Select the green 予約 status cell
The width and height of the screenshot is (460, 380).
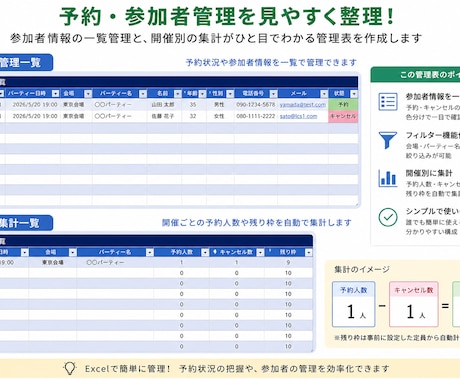(343, 104)
